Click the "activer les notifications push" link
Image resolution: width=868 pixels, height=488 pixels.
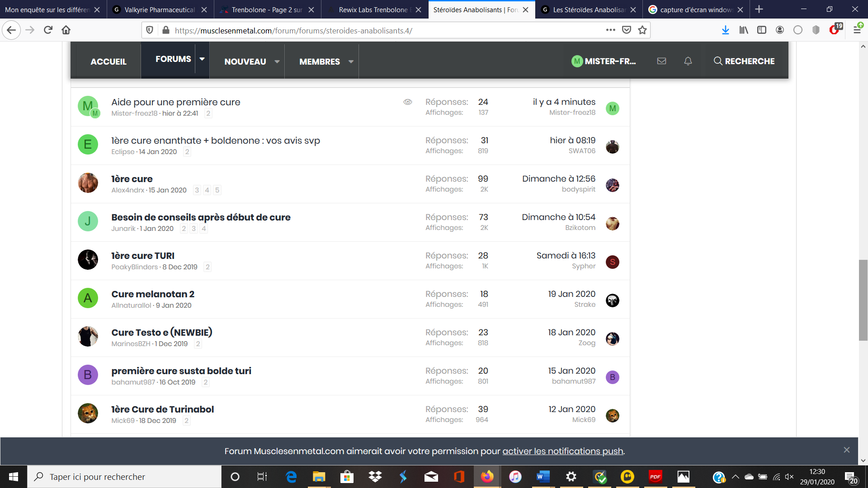(x=562, y=451)
